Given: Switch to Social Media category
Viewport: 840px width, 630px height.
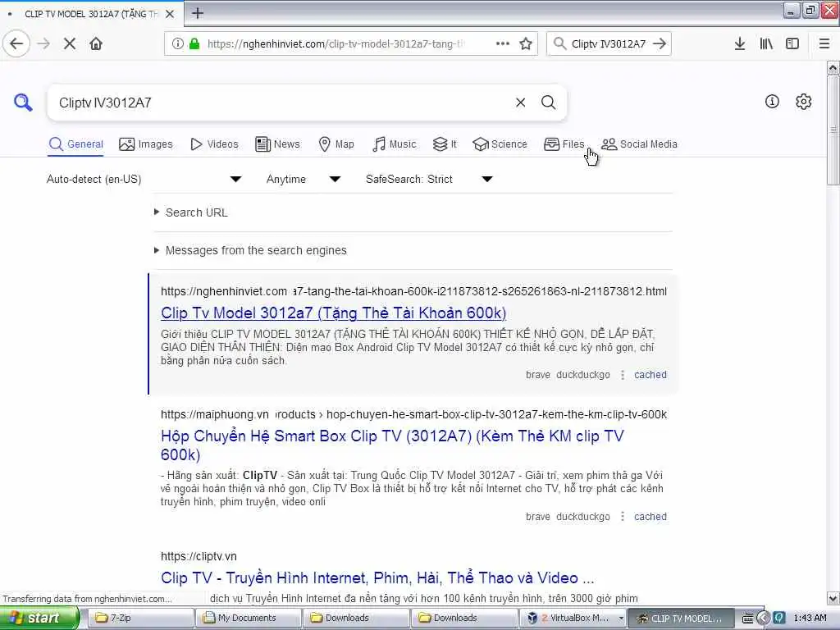Looking at the screenshot, I should click(x=639, y=144).
